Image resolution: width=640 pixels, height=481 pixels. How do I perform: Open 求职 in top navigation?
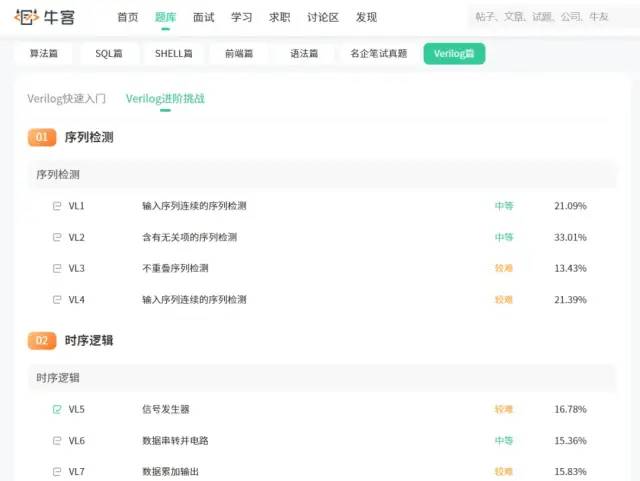pyautogui.click(x=280, y=17)
